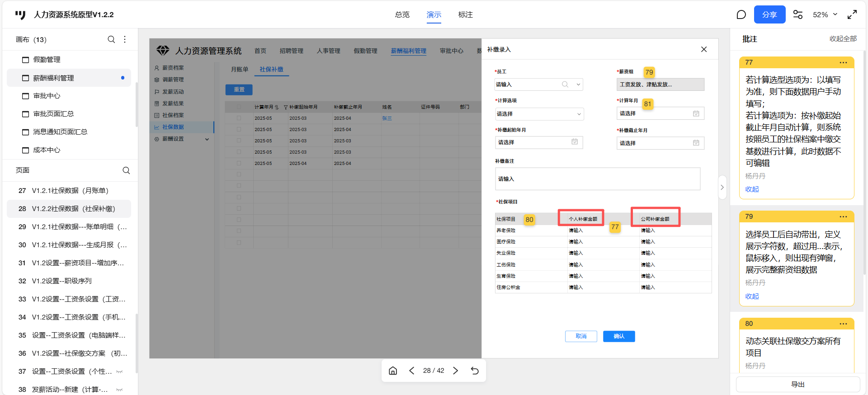Expand the 计算选项 dropdown

(539, 114)
